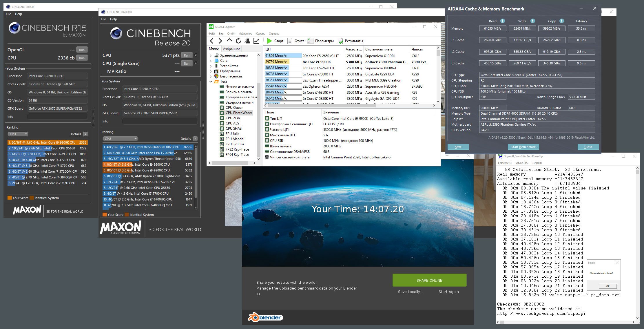Open the CPU ranking dropdown in Cinebench R15
This screenshot has height=329, width=644.
[x=18, y=134]
